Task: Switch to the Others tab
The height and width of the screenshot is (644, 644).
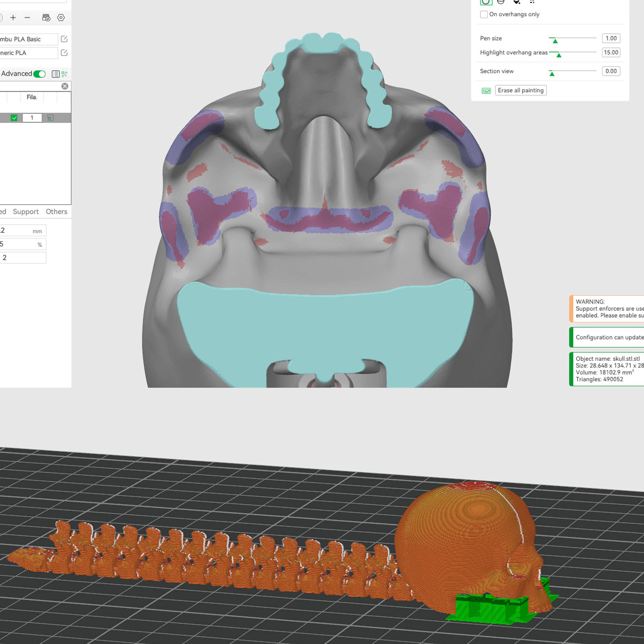Action: [56, 212]
